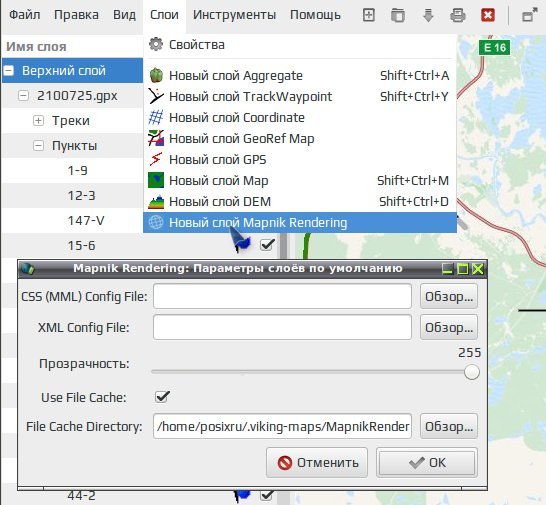Viewport: 546px width, 505px height.
Task: Click the new file toolbar icon
Action: pos(368,15)
